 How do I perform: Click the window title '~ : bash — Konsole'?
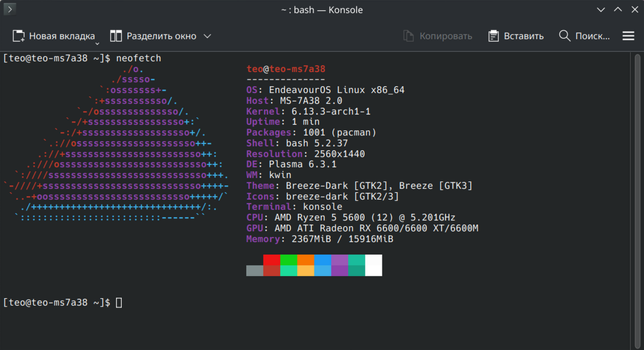coord(322,10)
